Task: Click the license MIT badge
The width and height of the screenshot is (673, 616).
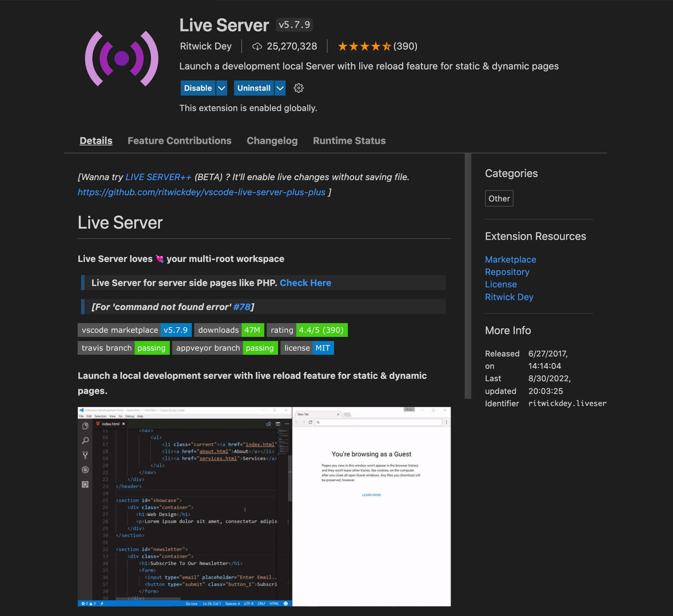Action: point(307,348)
